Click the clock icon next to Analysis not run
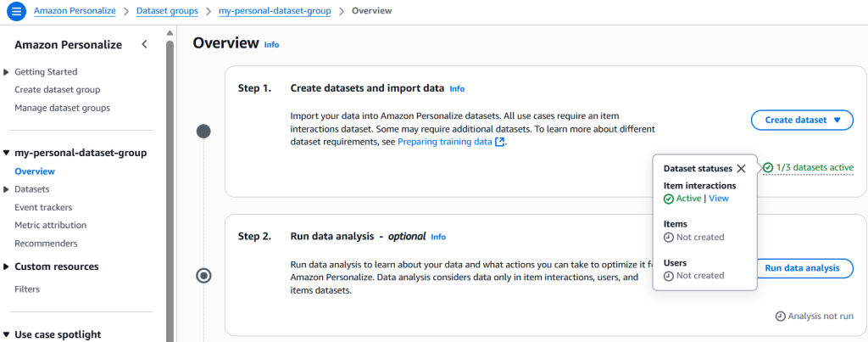 coord(781,316)
